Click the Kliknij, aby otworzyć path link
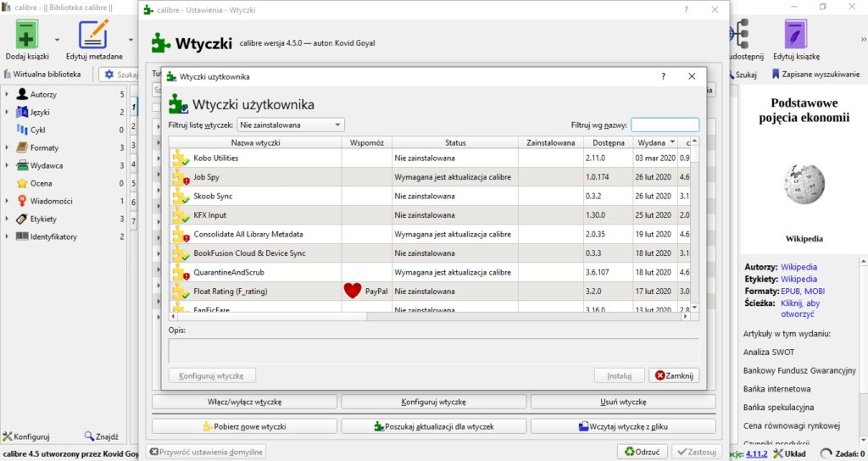This screenshot has height=461, width=868. pos(800,308)
